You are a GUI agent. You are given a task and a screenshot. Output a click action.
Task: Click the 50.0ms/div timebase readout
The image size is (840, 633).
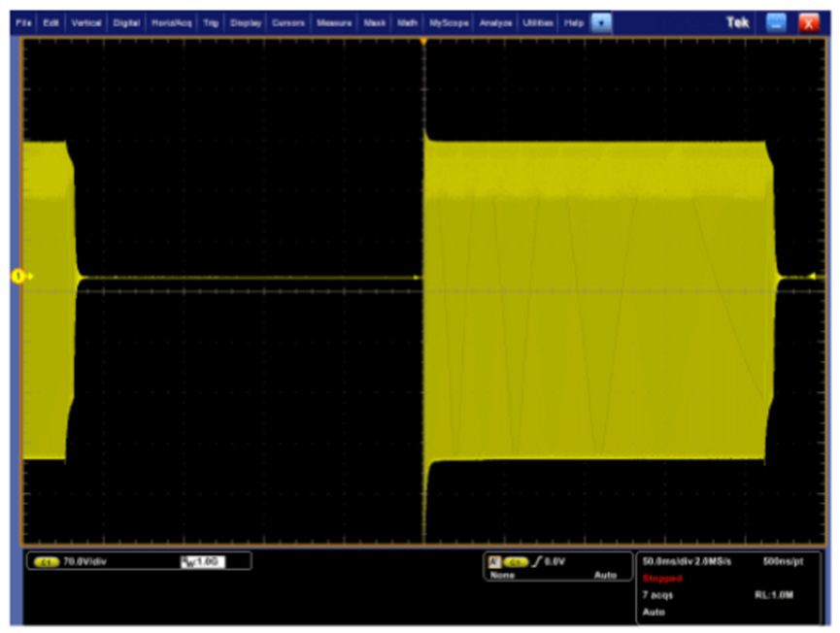tap(670, 561)
